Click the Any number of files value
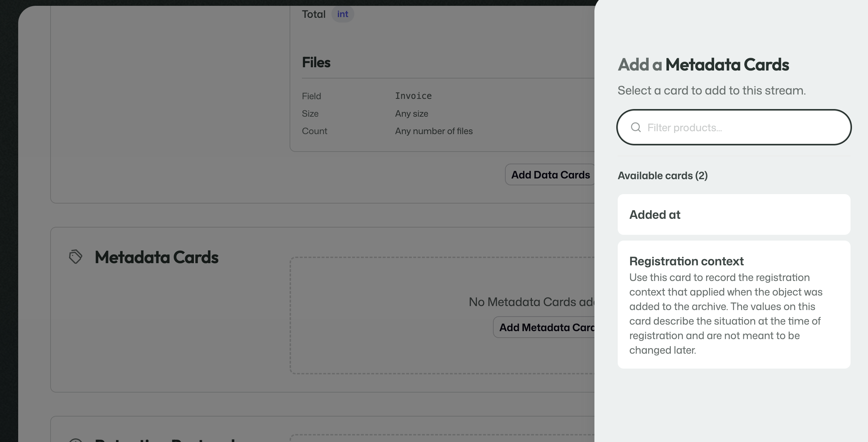The width and height of the screenshot is (868, 442). [x=434, y=131]
